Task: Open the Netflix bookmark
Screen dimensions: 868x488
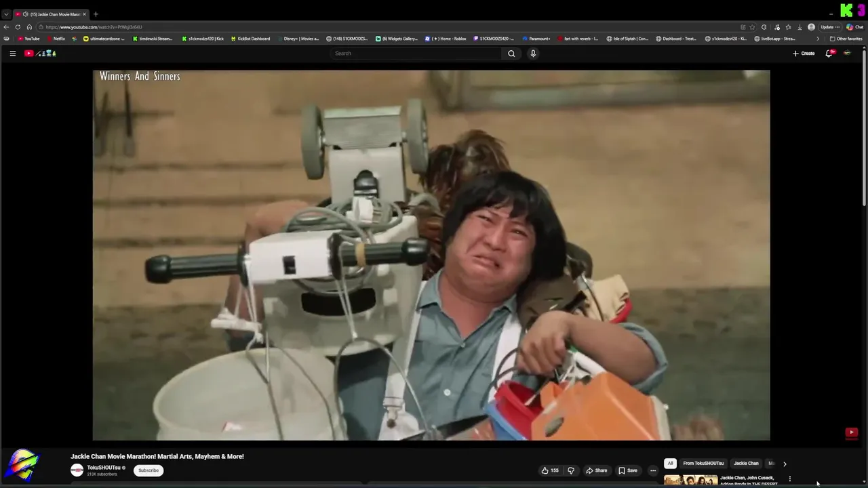Action: click(x=56, y=39)
